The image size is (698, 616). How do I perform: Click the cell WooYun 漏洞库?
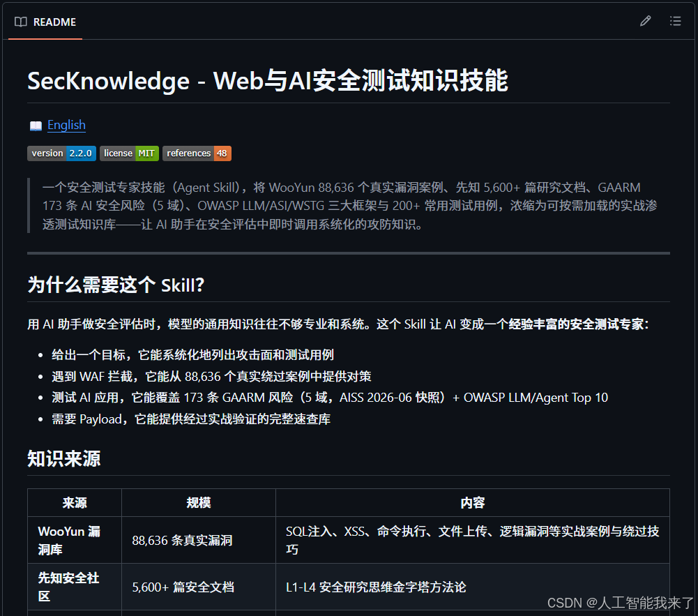75,540
